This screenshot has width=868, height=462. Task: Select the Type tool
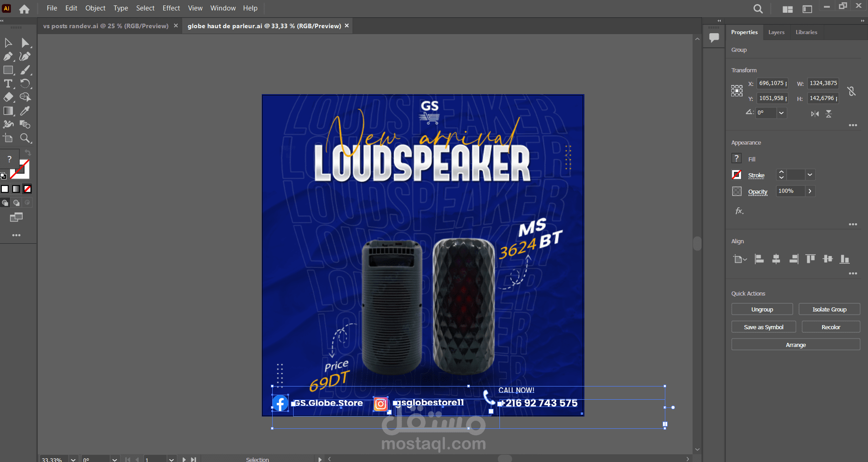pyautogui.click(x=8, y=84)
